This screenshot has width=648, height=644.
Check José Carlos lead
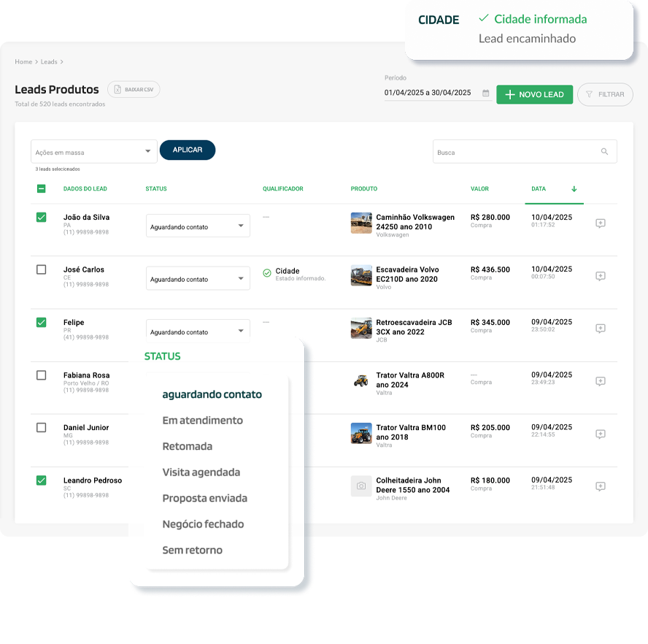pos(41,269)
